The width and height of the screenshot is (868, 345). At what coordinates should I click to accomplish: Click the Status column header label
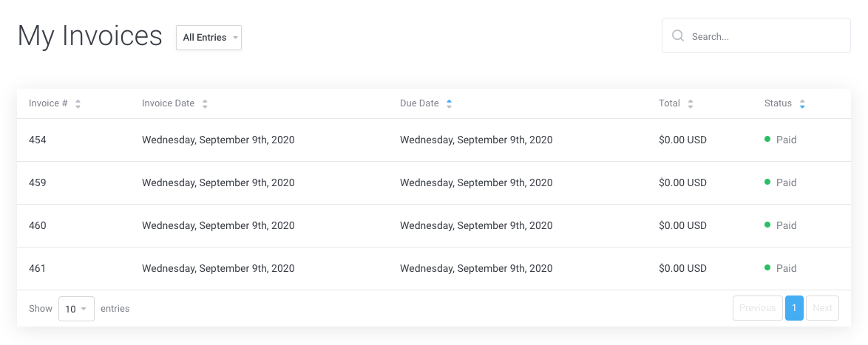coord(778,103)
